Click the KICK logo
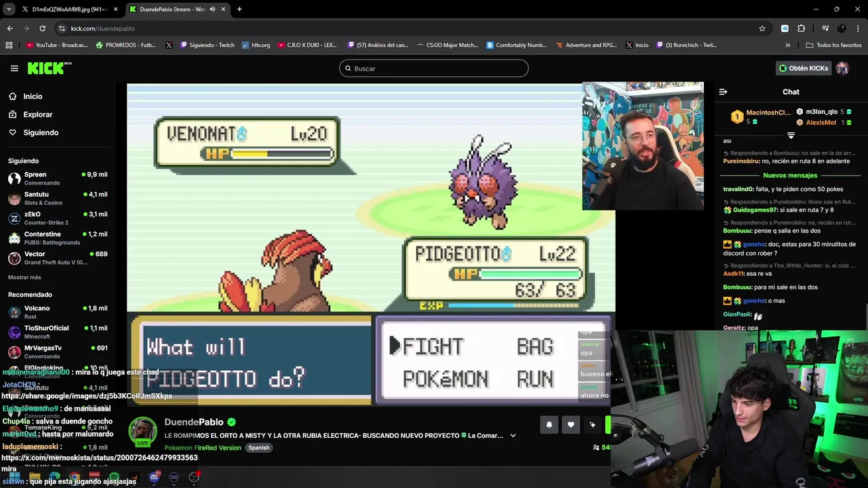The image size is (868, 488). point(50,68)
